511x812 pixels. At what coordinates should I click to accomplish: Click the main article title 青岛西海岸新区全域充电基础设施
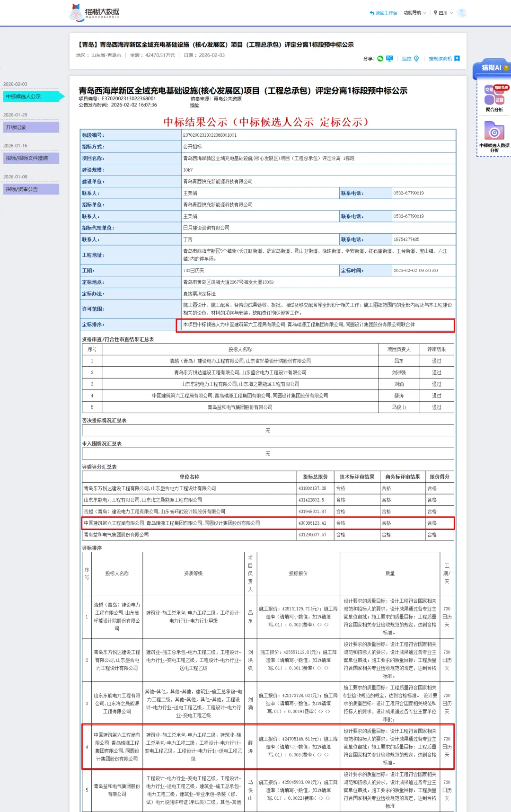(243, 90)
